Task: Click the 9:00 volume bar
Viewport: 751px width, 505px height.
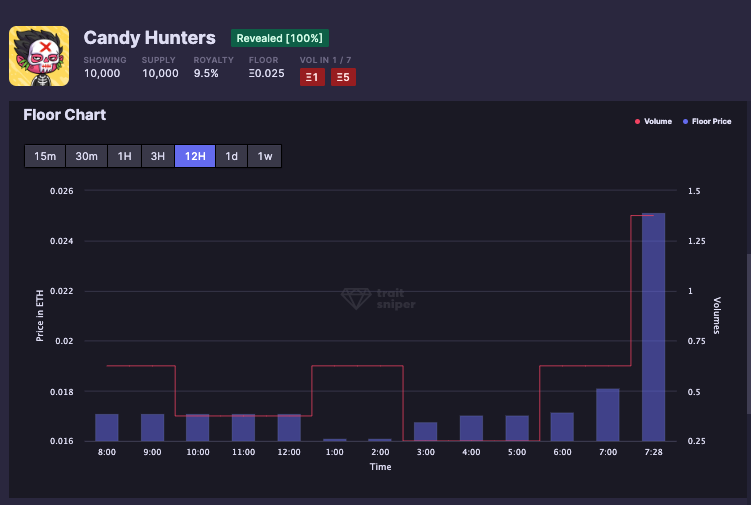Action: coord(152,427)
